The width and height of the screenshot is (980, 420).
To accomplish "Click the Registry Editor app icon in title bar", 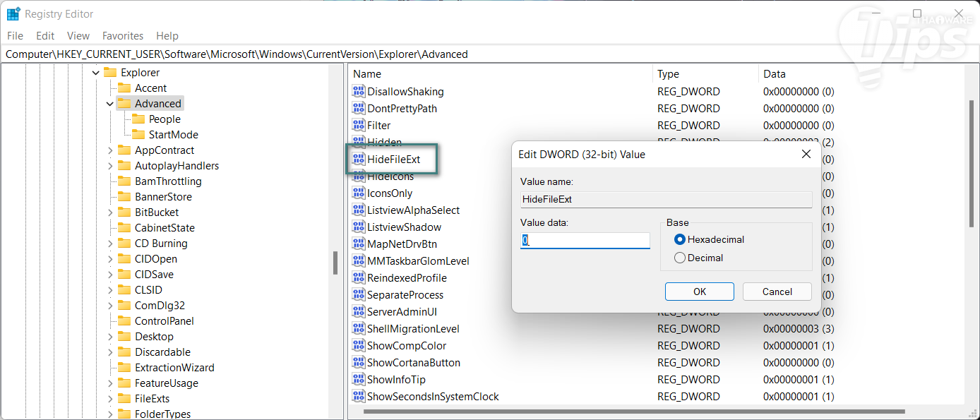I will 13,14.
